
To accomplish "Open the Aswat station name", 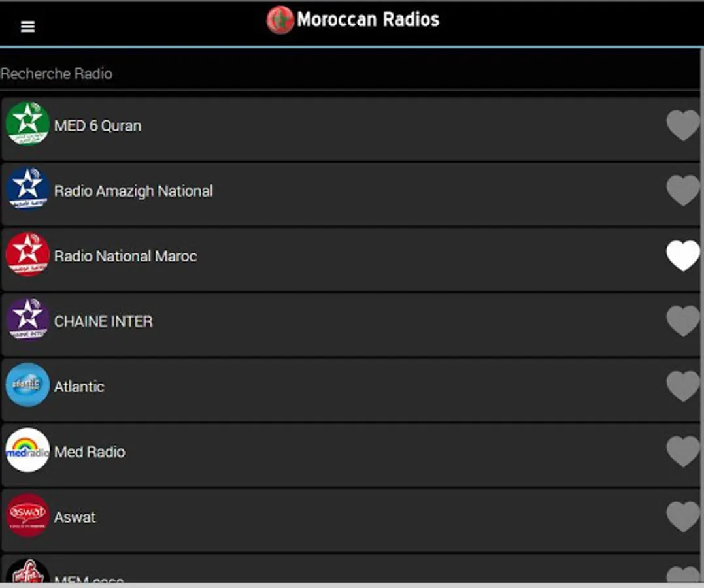I will (x=75, y=517).
